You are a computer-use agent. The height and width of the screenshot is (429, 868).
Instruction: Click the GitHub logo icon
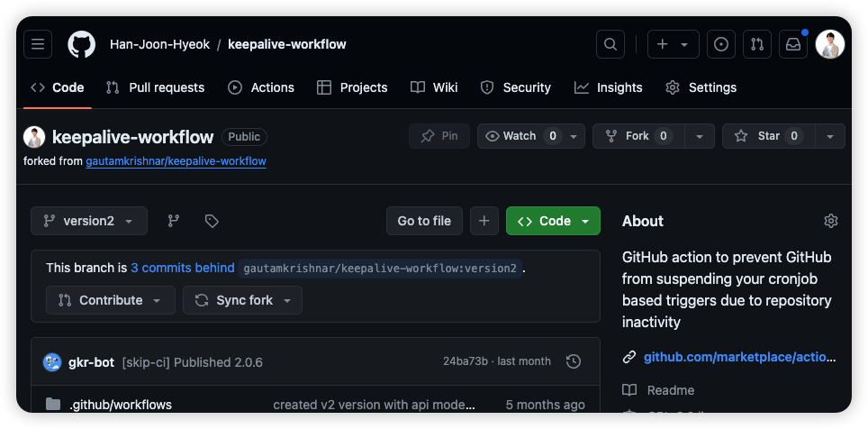click(x=82, y=44)
